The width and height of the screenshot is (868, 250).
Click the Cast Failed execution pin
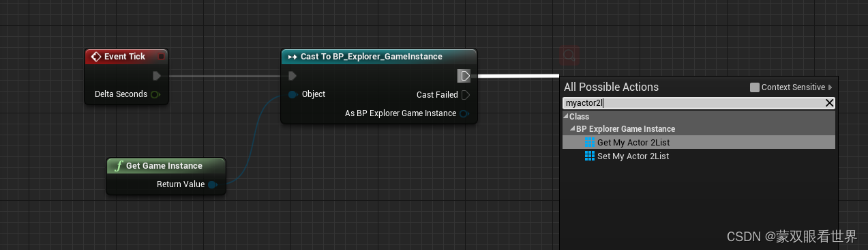(466, 95)
